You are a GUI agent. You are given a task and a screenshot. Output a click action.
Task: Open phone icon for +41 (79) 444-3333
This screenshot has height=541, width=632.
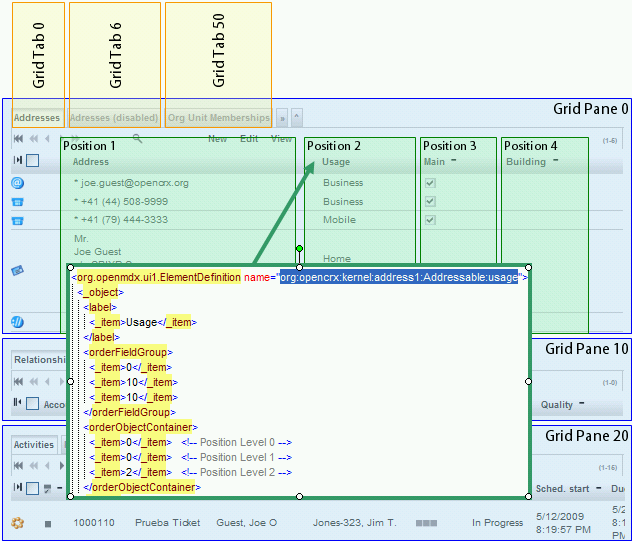point(17,221)
